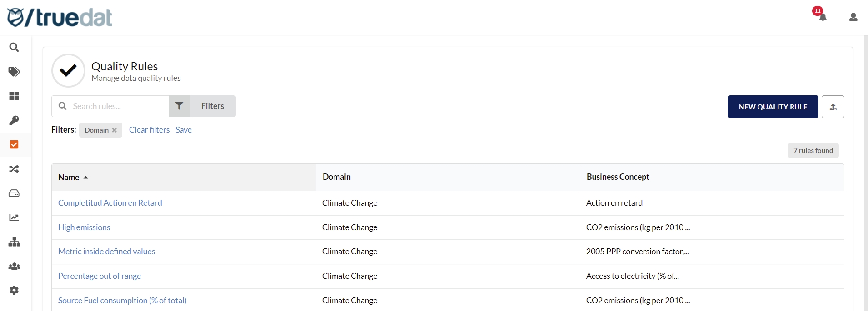Select the shuffle arrows sidebar icon
Screen dimensions: 868x311
pyautogui.click(x=14, y=169)
